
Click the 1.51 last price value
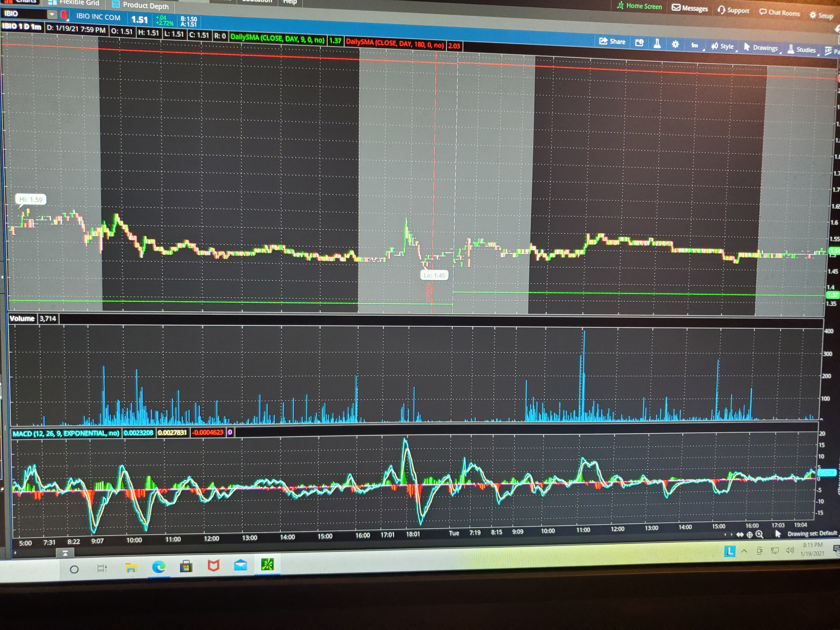tap(139, 19)
